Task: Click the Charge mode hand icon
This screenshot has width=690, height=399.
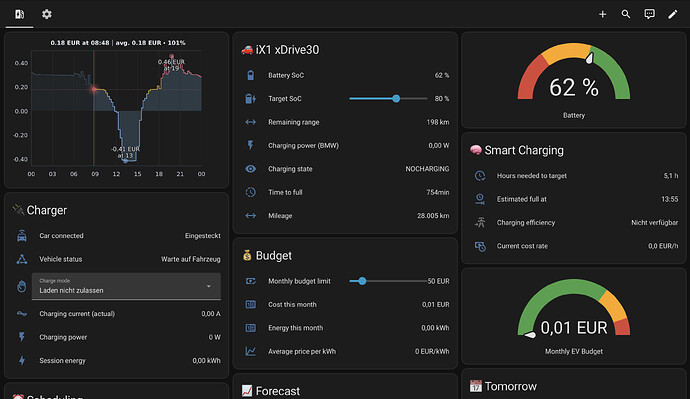Action: pos(22,286)
